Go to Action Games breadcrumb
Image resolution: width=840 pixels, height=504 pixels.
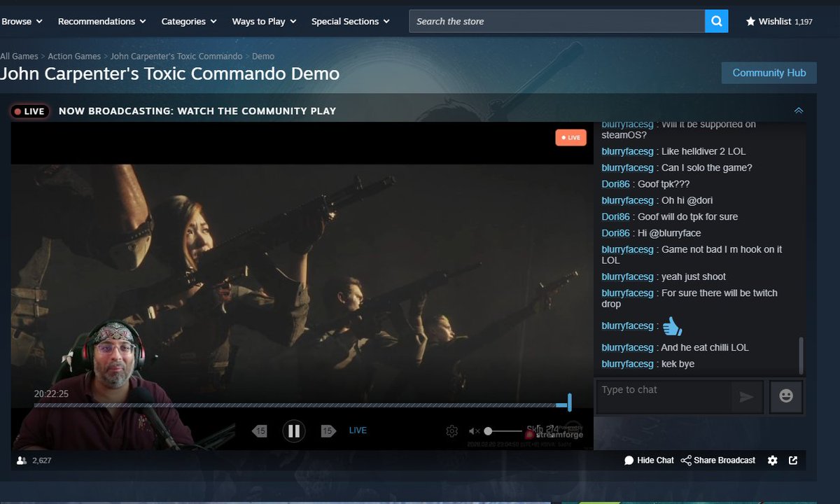(x=74, y=56)
